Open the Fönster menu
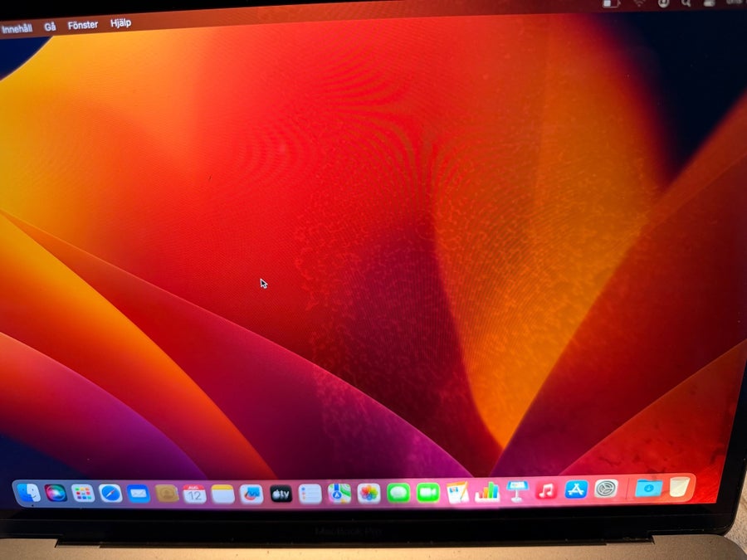747x560 pixels. [x=83, y=25]
